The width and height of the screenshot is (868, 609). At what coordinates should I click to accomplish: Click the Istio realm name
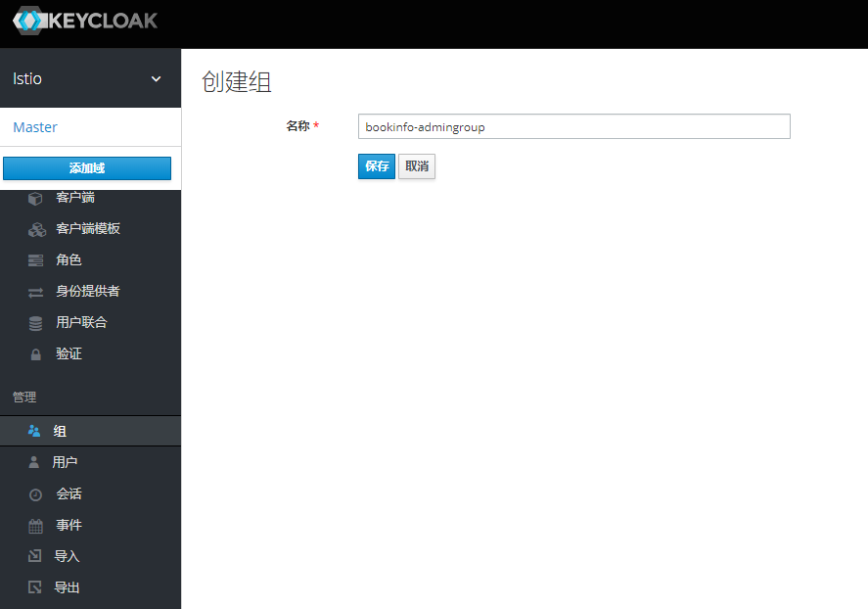pyautogui.click(x=27, y=79)
